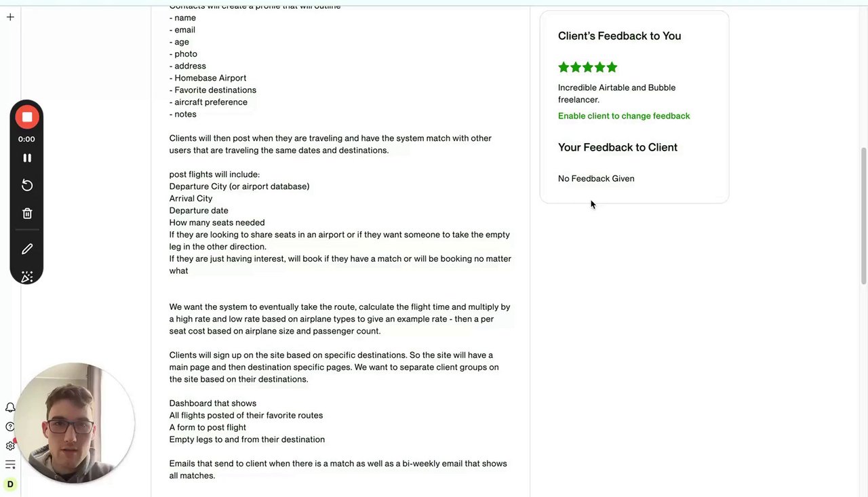Click "Enable client to change feedback" link

point(624,116)
